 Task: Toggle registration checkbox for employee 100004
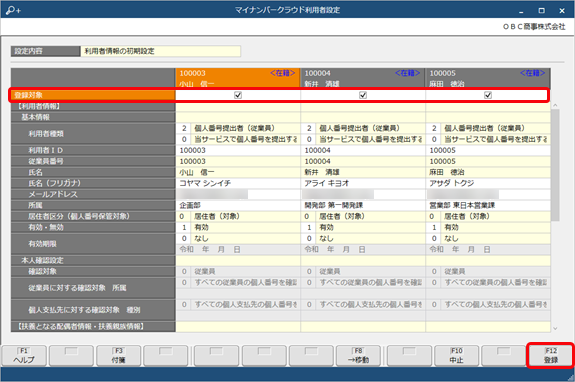coord(363,95)
